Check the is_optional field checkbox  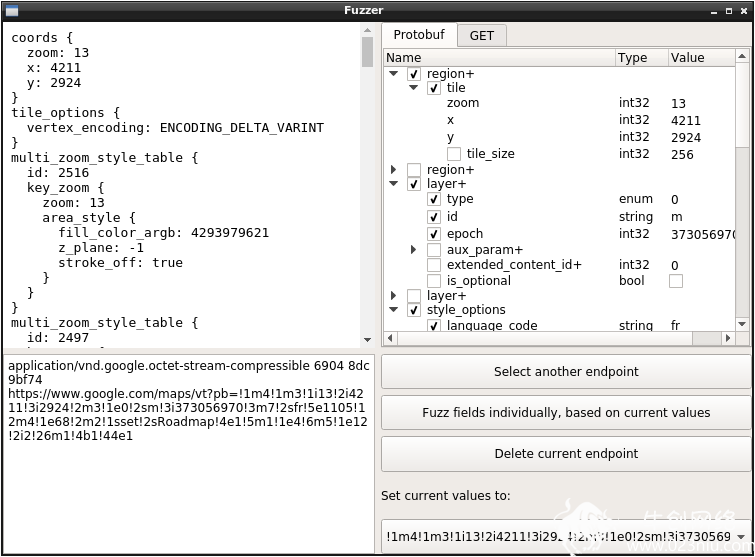point(433,280)
